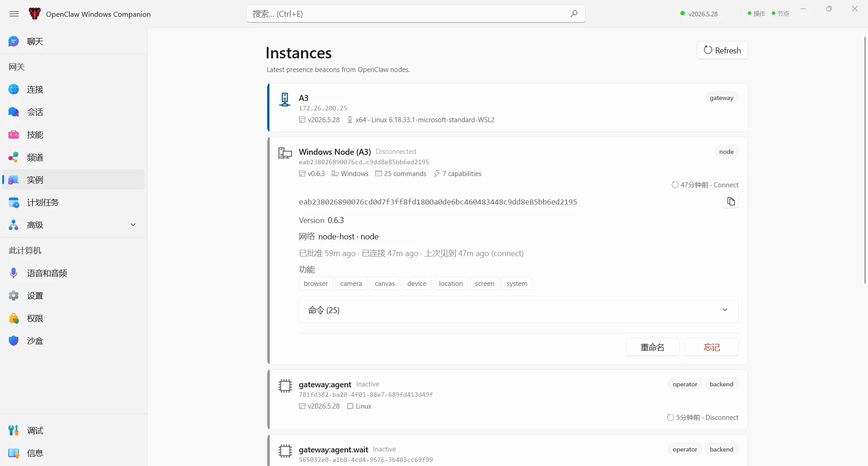Click the system capability chip
868x466 pixels.
tap(517, 284)
